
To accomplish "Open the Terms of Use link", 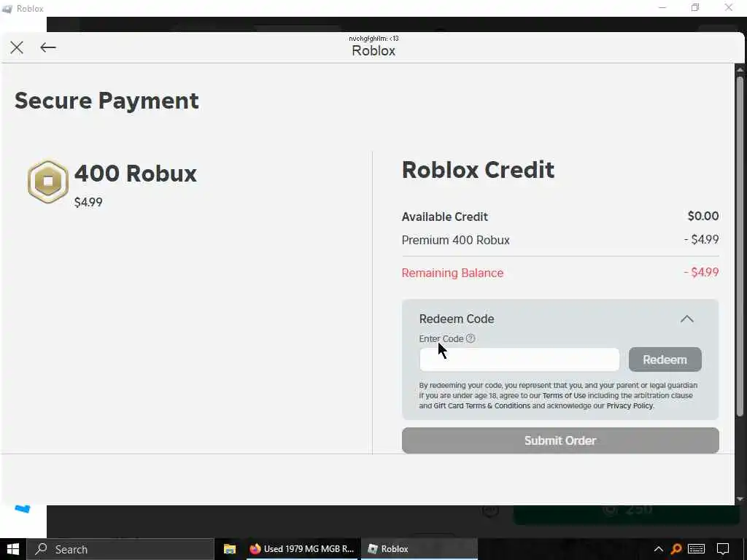I will tap(564, 396).
